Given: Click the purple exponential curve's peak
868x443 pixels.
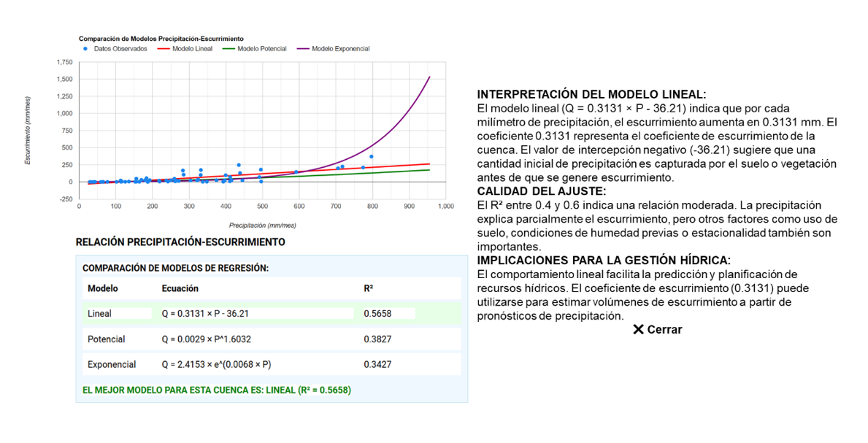Looking at the screenshot, I should (x=429, y=77).
